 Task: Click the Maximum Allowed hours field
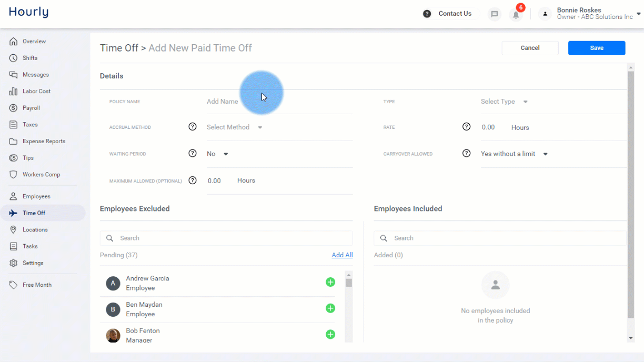click(214, 181)
